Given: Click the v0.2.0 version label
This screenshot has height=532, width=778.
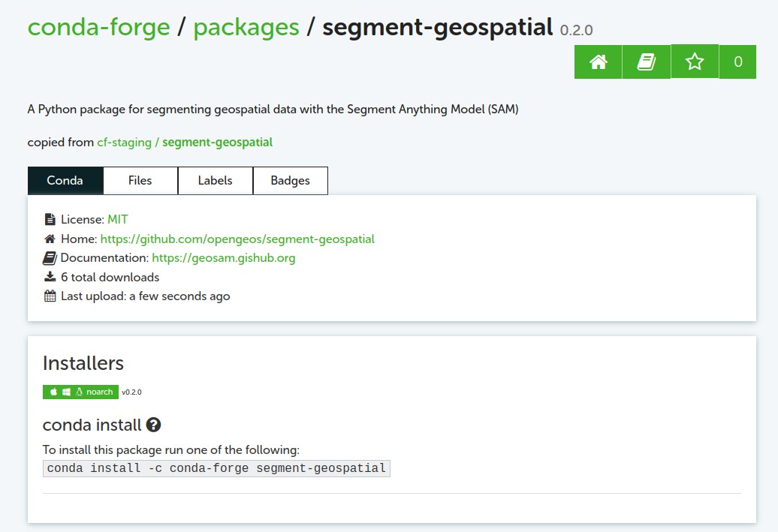Looking at the screenshot, I should pyautogui.click(x=131, y=392).
